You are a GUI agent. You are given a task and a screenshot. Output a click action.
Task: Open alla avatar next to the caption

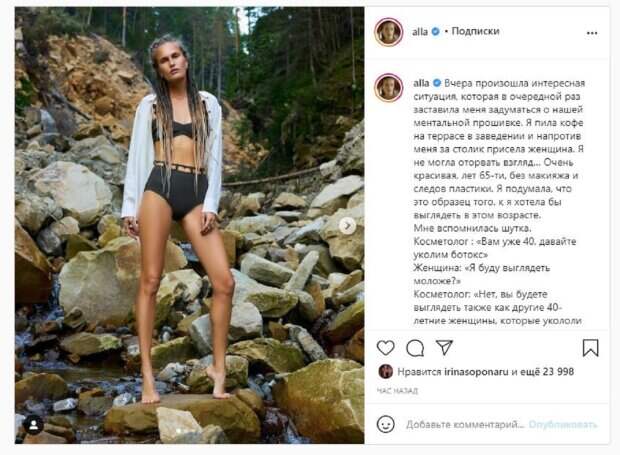click(x=389, y=88)
